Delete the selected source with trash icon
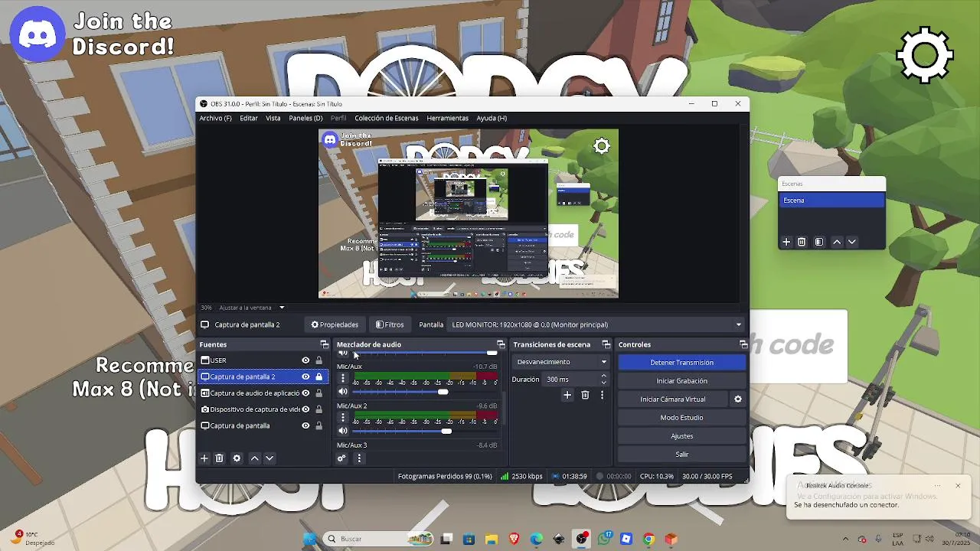 [x=219, y=458]
